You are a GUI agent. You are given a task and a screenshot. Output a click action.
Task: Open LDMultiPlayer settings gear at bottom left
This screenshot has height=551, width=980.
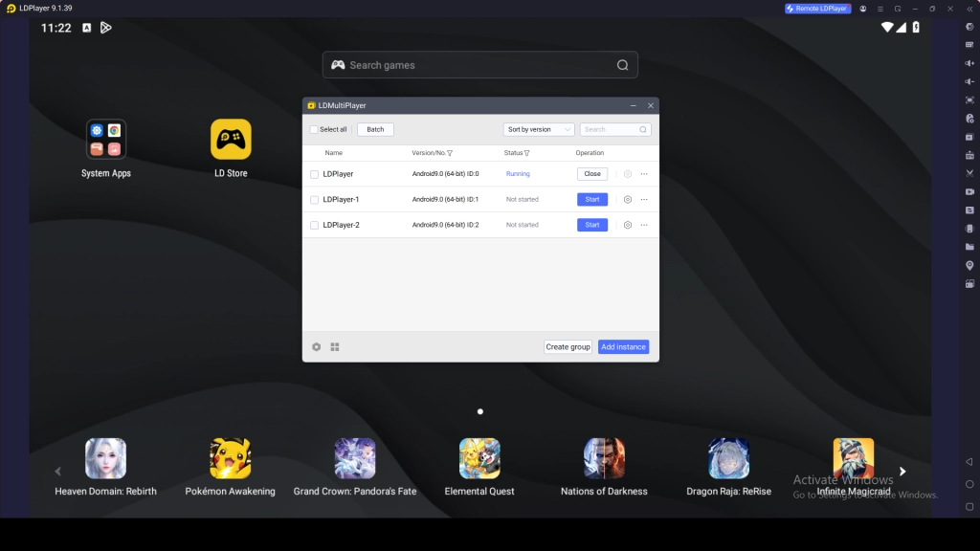point(317,347)
